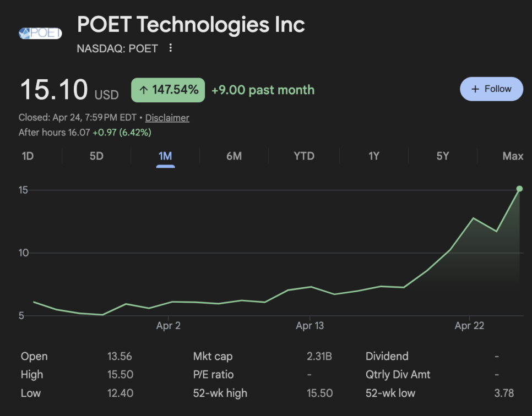Click the green 147.54% change badge
Viewport: 532px width, 416px height.
[168, 90]
